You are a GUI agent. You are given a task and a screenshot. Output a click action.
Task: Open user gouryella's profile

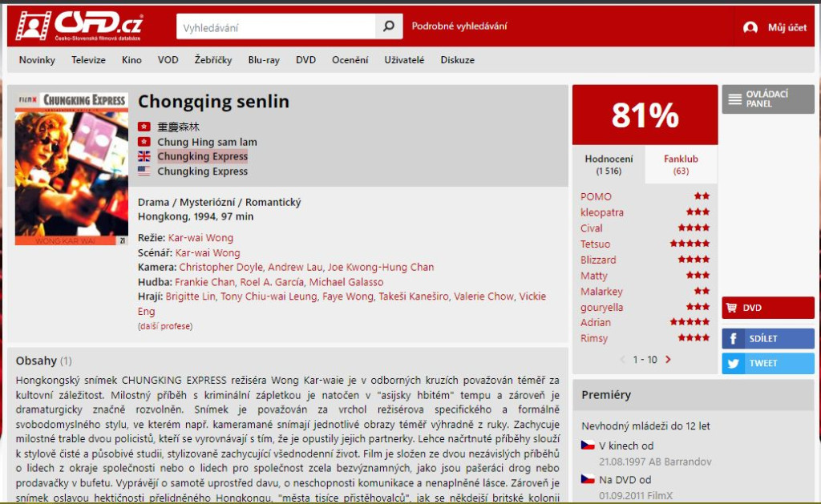tap(601, 307)
